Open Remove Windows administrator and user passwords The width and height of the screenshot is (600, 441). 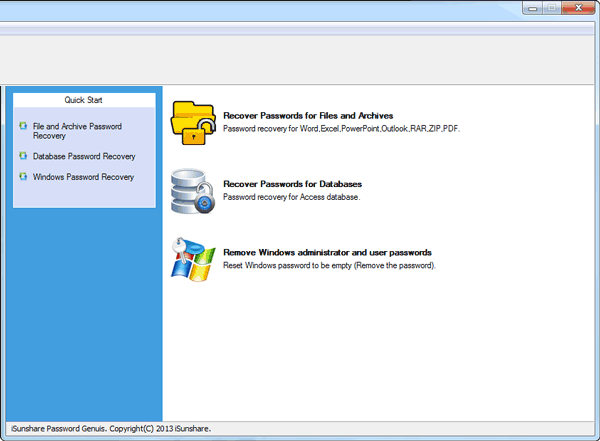327,253
